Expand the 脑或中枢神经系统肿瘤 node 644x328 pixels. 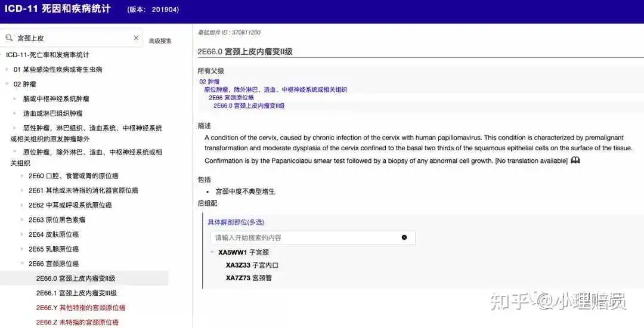tap(15, 98)
